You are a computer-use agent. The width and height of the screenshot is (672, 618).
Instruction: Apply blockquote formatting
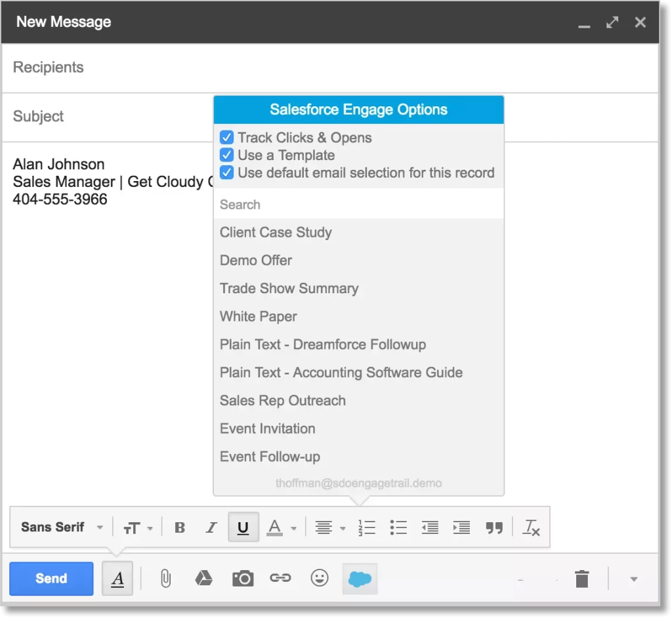[x=494, y=527]
